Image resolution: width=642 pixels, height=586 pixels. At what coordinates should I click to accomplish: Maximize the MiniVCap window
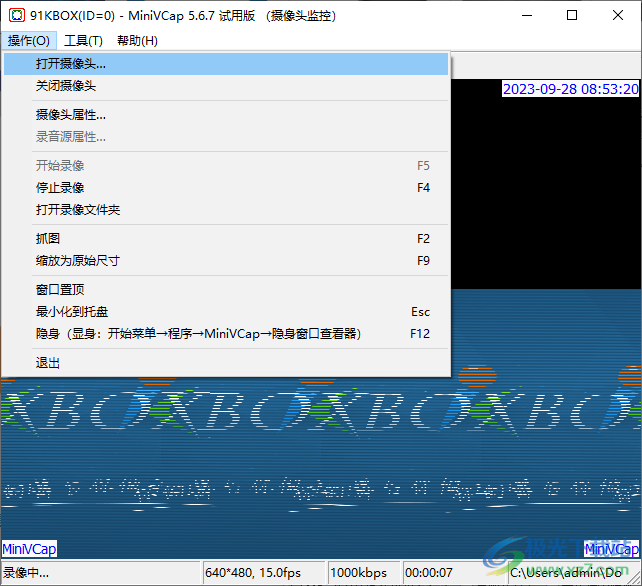click(572, 16)
